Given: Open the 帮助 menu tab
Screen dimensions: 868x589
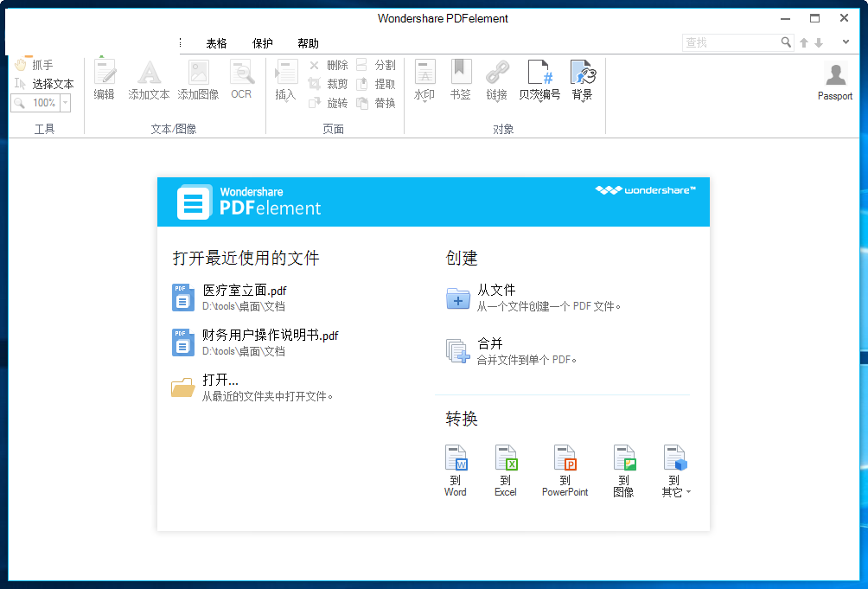Looking at the screenshot, I should pos(308,43).
